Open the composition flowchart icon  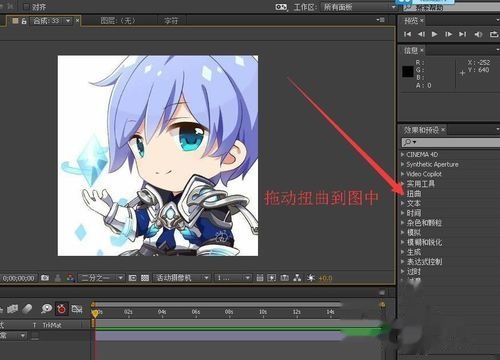coord(297,278)
